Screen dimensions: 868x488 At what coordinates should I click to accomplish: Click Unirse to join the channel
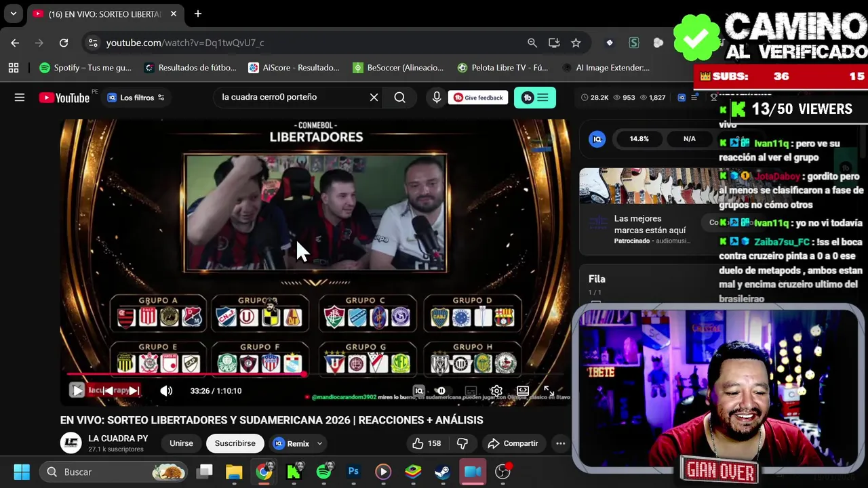(181, 443)
